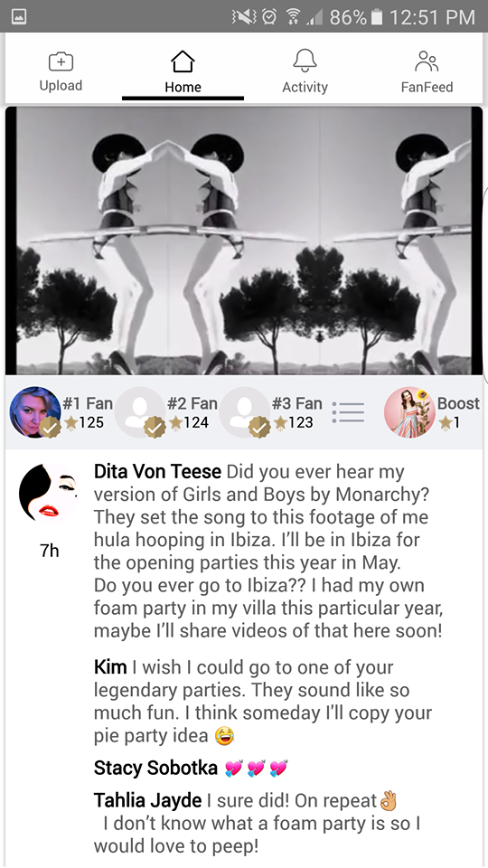The height and width of the screenshot is (868, 488).
Task: Open the gallery notification icon in status bar
Action: (19, 16)
